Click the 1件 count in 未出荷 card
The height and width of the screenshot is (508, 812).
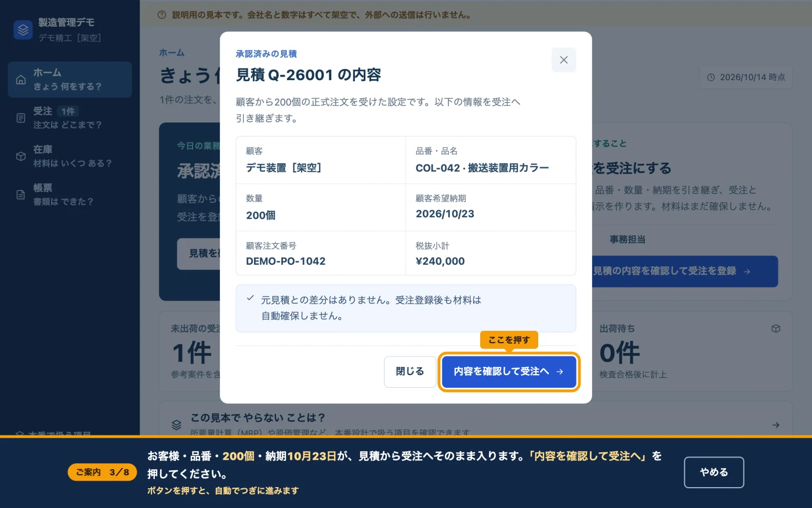click(192, 353)
